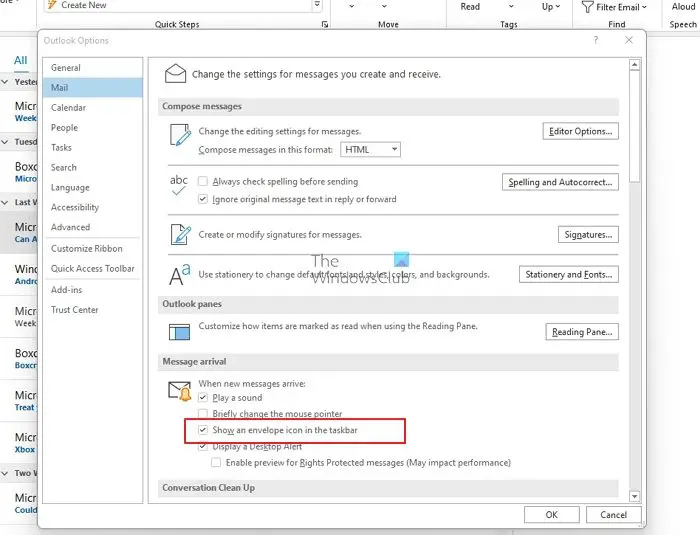Collapse the Yesterday message group

(5, 82)
